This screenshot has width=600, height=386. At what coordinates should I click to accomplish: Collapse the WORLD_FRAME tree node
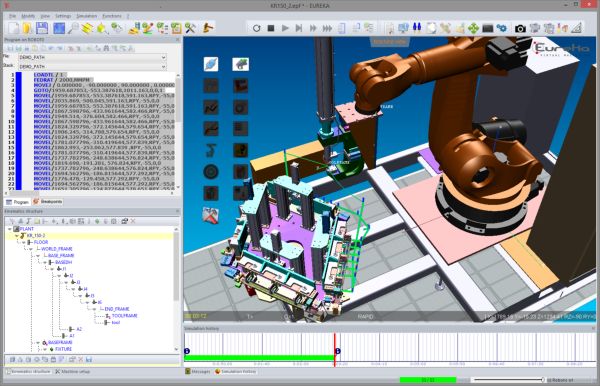point(31,249)
